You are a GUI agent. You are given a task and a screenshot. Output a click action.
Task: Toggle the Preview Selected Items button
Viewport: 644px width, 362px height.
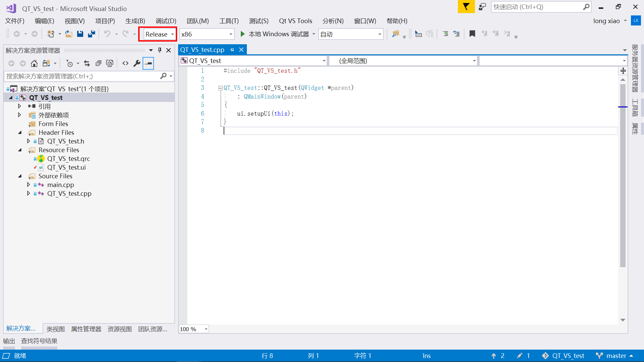pyautogui.click(x=148, y=63)
